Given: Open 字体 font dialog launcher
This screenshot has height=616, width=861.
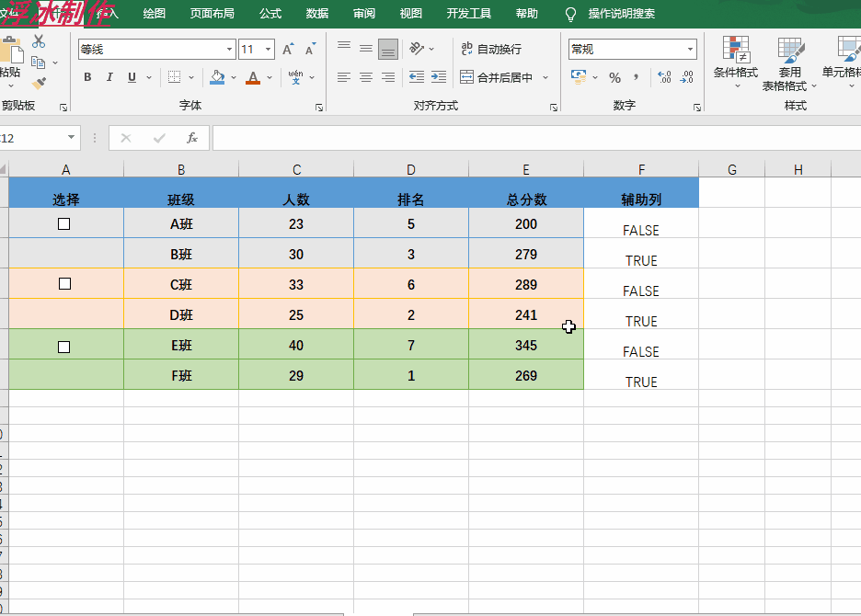Looking at the screenshot, I should coord(319,108).
